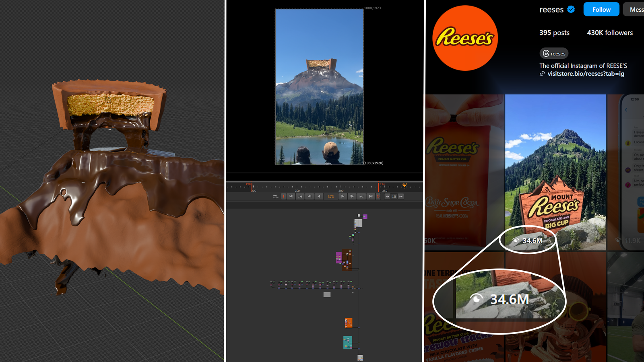Go to the next keyframe

tap(361, 197)
